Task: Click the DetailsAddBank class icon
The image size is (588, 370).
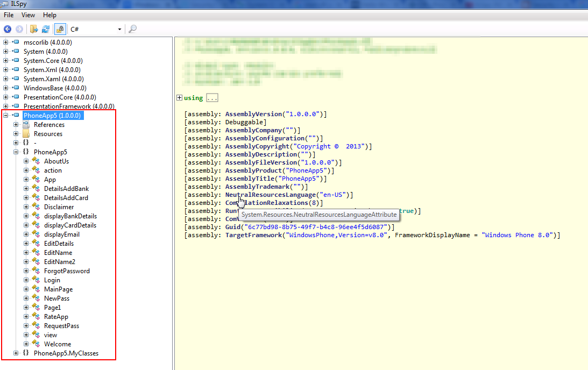Action: coord(36,189)
